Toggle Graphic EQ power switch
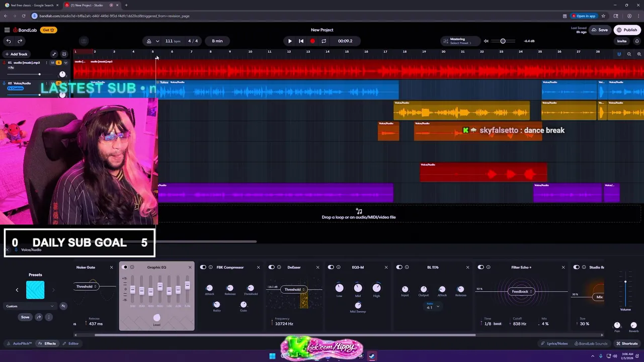The image size is (644, 362). pos(125,267)
